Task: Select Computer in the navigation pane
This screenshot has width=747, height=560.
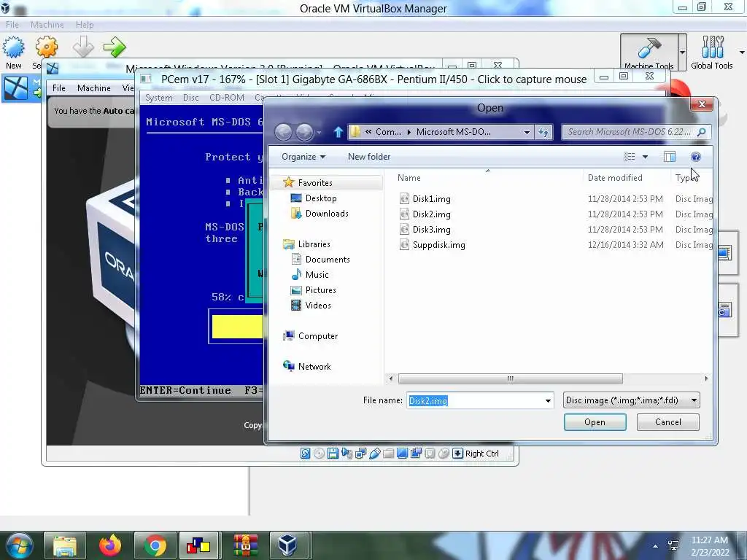Action: coord(318,335)
